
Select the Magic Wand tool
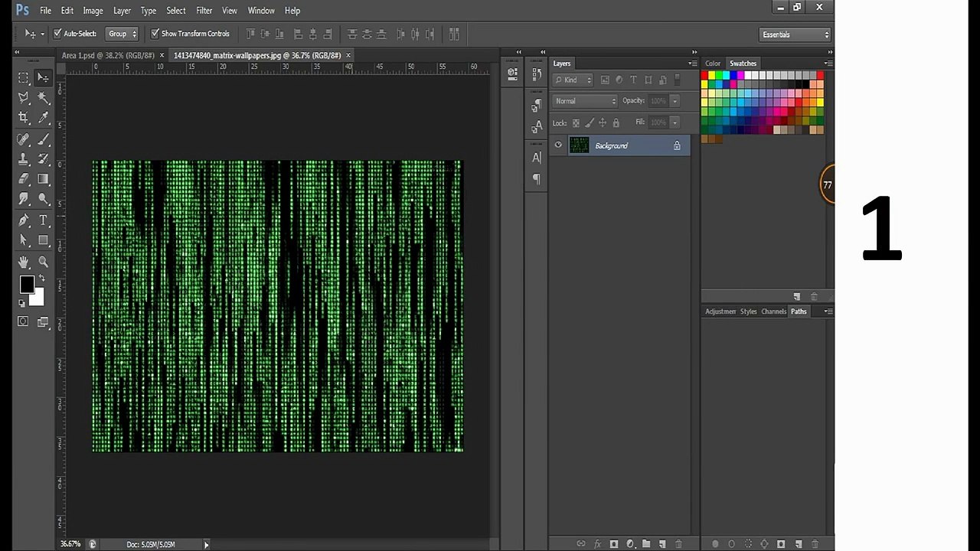pos(44,98)
